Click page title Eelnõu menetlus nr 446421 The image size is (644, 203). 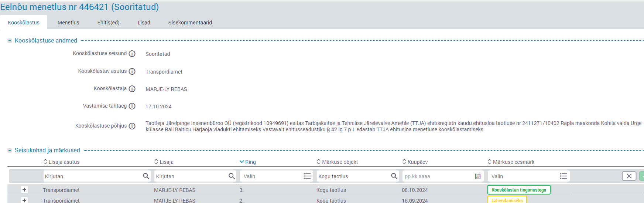pos(79,7)
